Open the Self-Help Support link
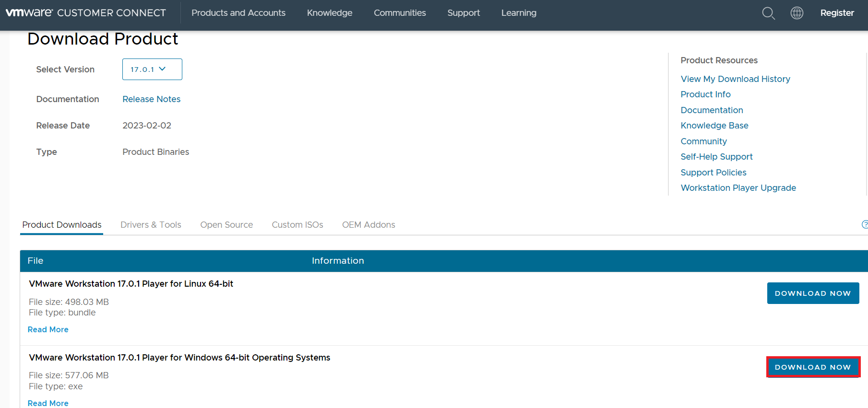This screenshot has height=408, width=868. (716, 157)
